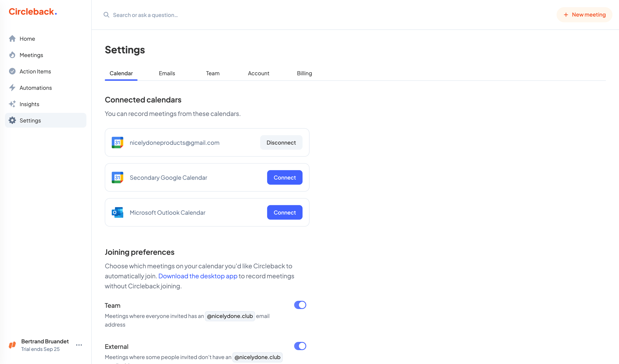The image size is (619, 364).
Task: Toggle the Team joining preference
Action: click(300, 305)
